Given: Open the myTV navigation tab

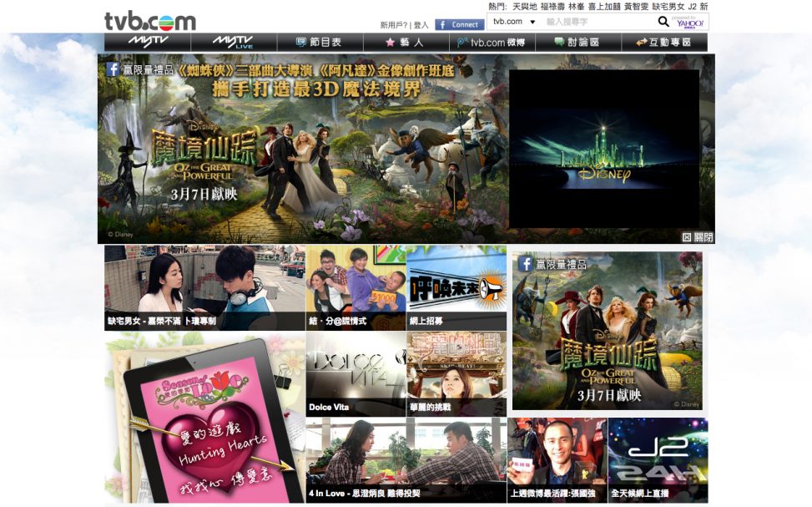Looking at the screenshot, I should pyautogui.click(x=148, y=42).
